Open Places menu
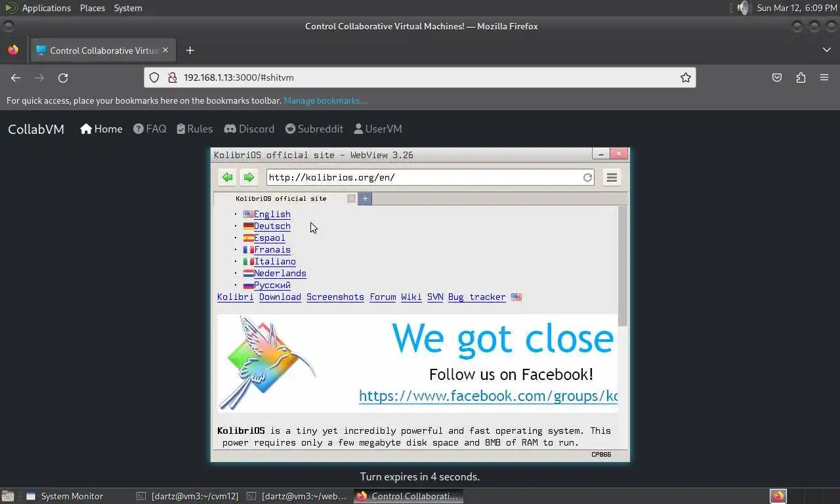The width and height of the screenshot is (840, 504). point(93,8)
